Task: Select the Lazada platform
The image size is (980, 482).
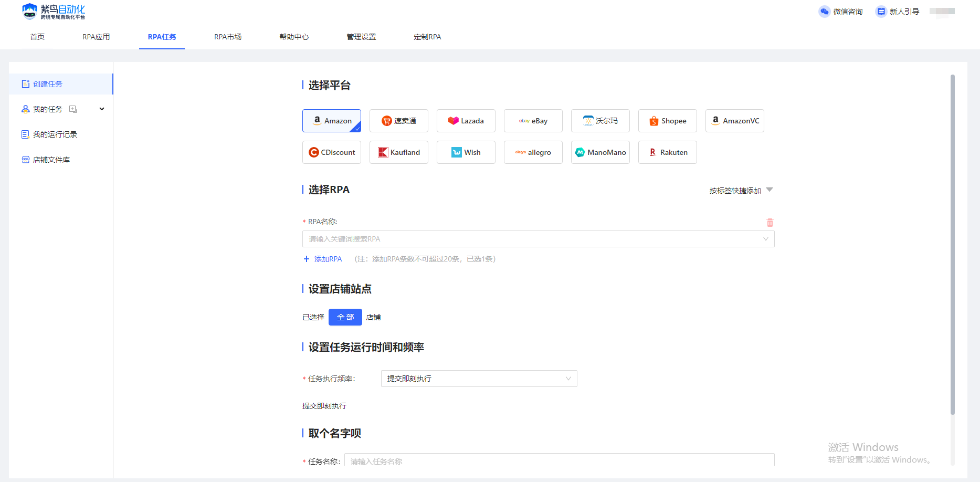Action: pyautogui.click(x=466, y=121)
